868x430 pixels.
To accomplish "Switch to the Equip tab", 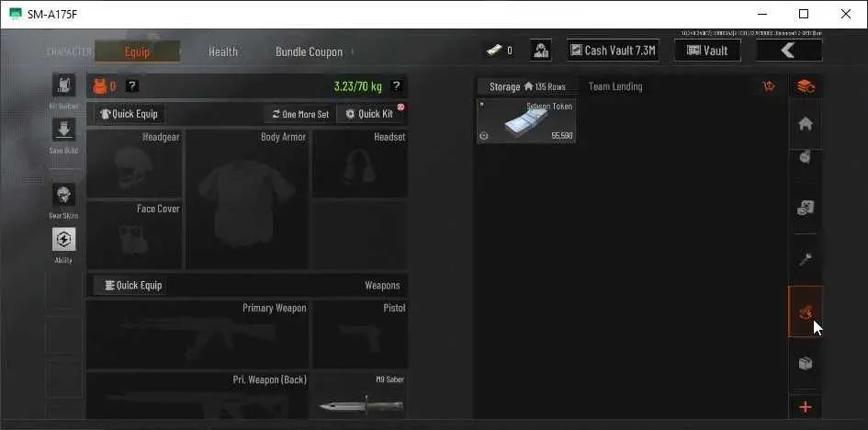I will coord(137,52).
